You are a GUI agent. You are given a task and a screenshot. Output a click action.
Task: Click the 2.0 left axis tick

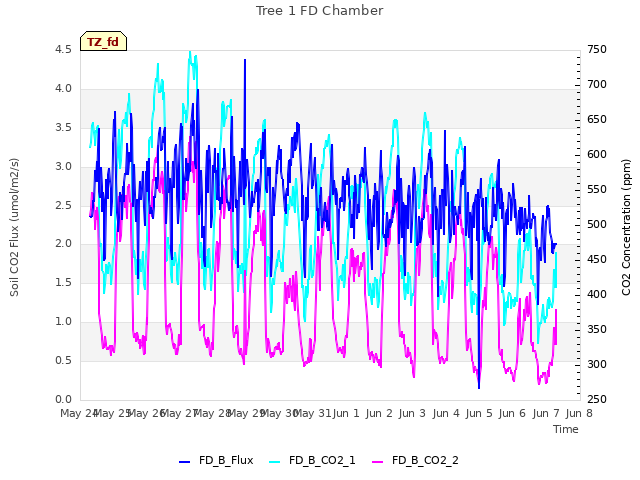point(63,244)
